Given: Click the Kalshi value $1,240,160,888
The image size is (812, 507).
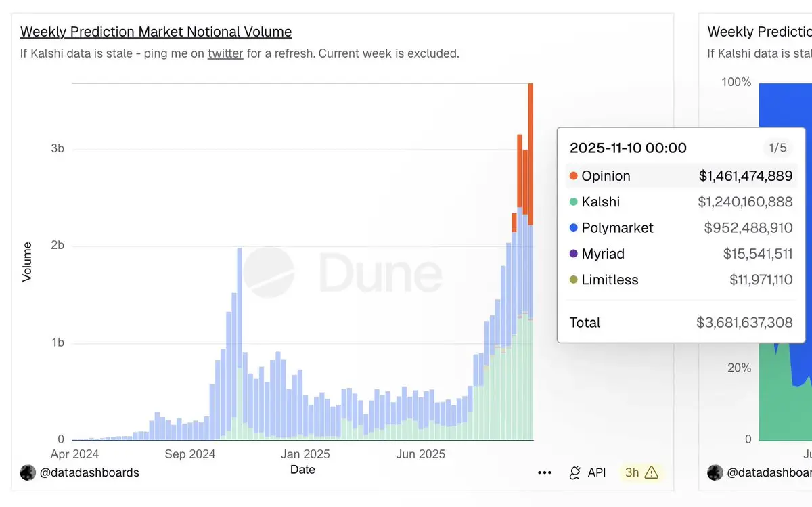Looking at the screenshot, I should [745, 202].
